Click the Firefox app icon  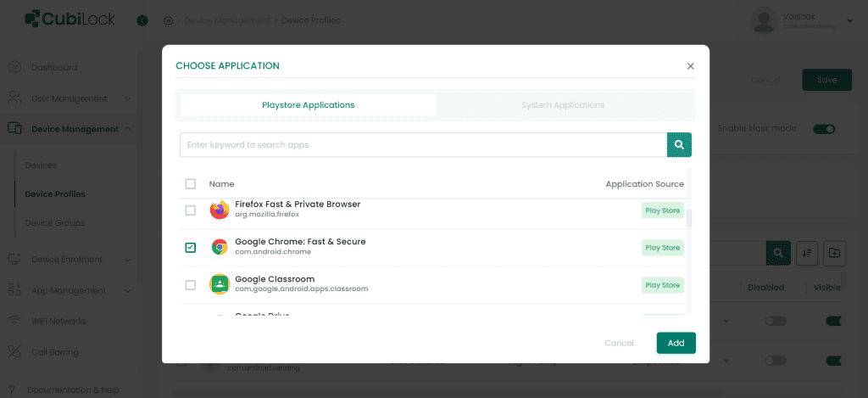point(220,210)
